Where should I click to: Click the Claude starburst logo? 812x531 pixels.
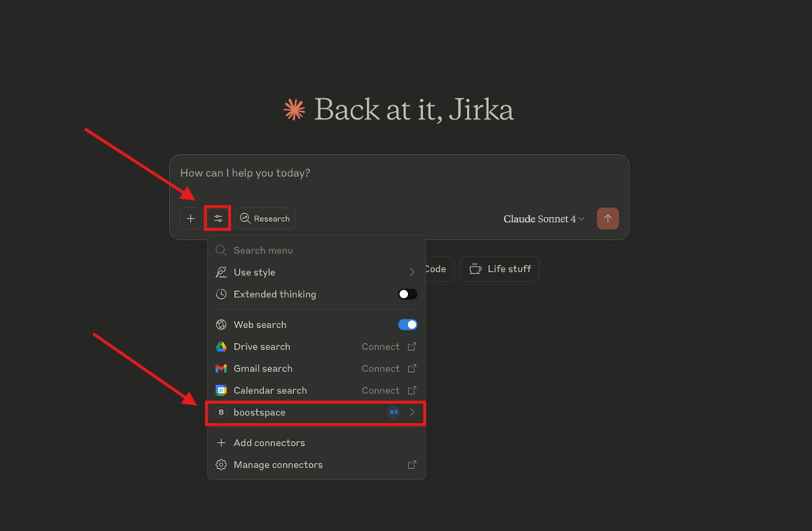click(294, 110)
